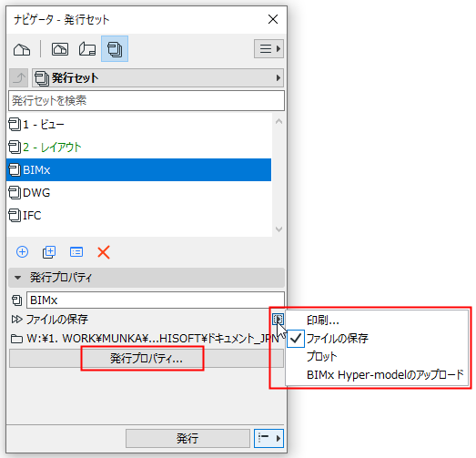Open publishing method popup arrow button
The width and height of the screenshot is (476, 458).
tap(278, 320)
